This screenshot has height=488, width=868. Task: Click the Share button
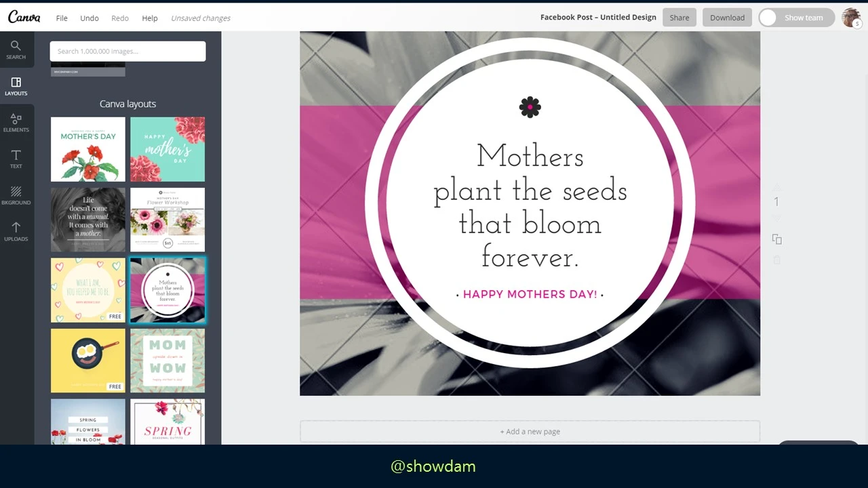(x=679, y=18)
